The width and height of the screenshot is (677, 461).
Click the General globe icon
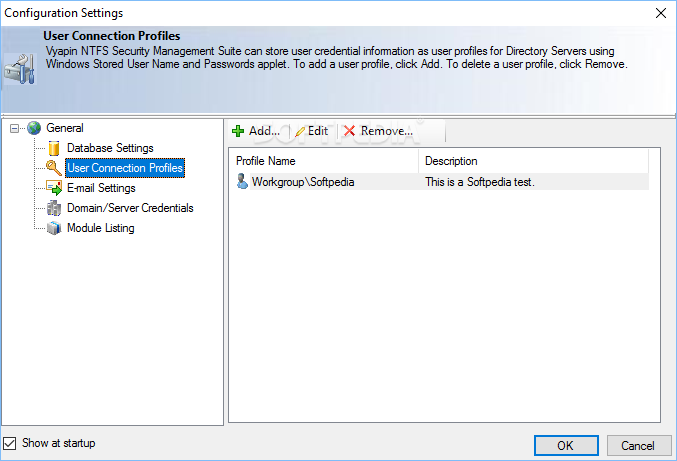[x=35, y=128]
